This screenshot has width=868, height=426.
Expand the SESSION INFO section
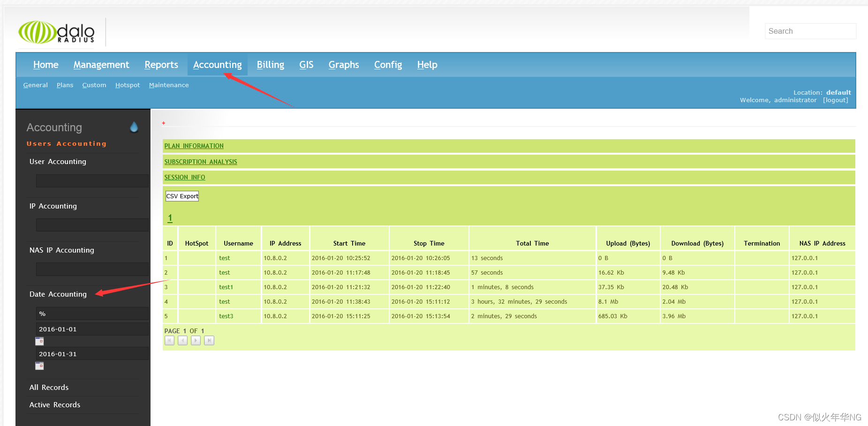click(184, 177)
